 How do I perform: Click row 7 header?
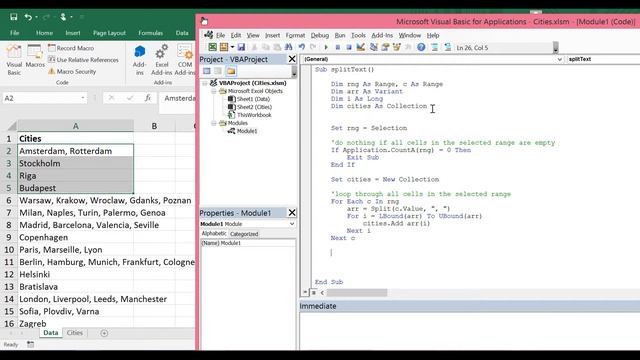click(x=9, y=213)
